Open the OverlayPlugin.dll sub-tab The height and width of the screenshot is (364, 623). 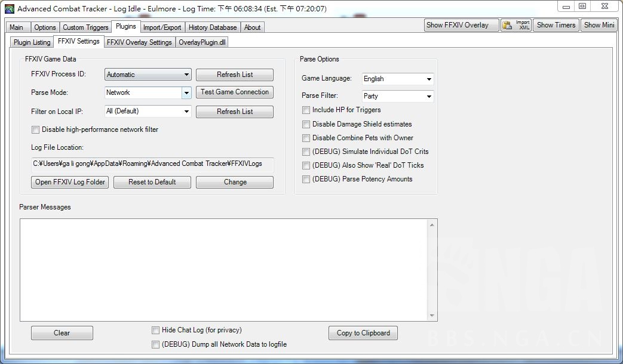pyautogui.click(x=202, y=42)
